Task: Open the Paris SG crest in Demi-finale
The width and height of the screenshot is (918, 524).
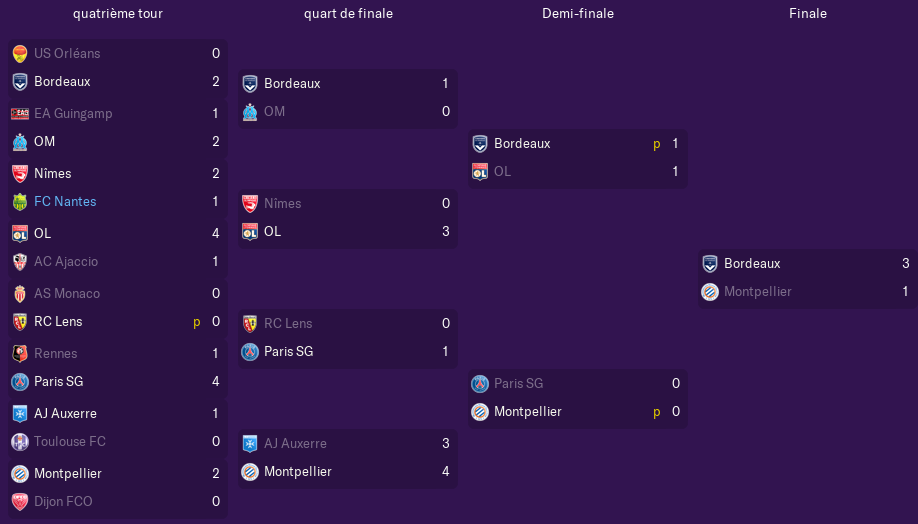Action: (480, 383)
